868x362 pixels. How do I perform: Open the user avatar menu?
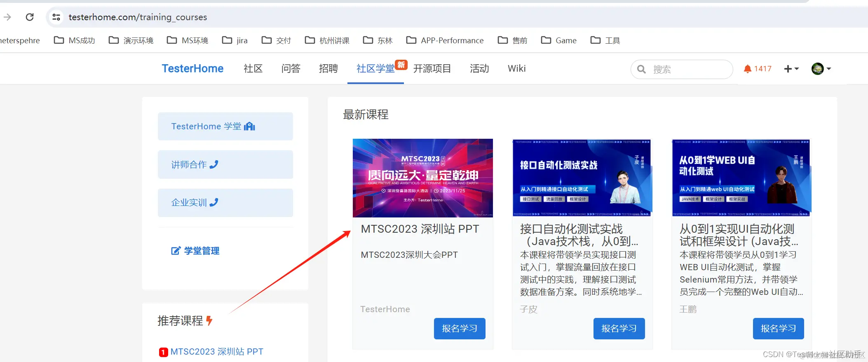click(821, 69)
